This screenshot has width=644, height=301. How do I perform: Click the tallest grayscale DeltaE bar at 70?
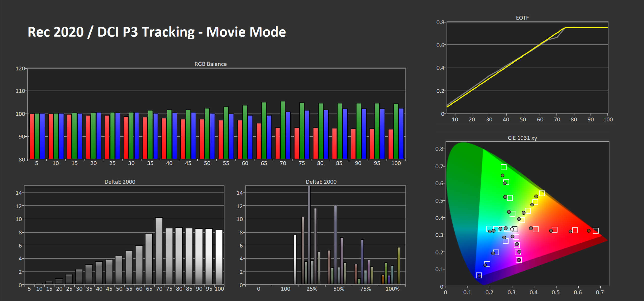click(x=159, y=251)
